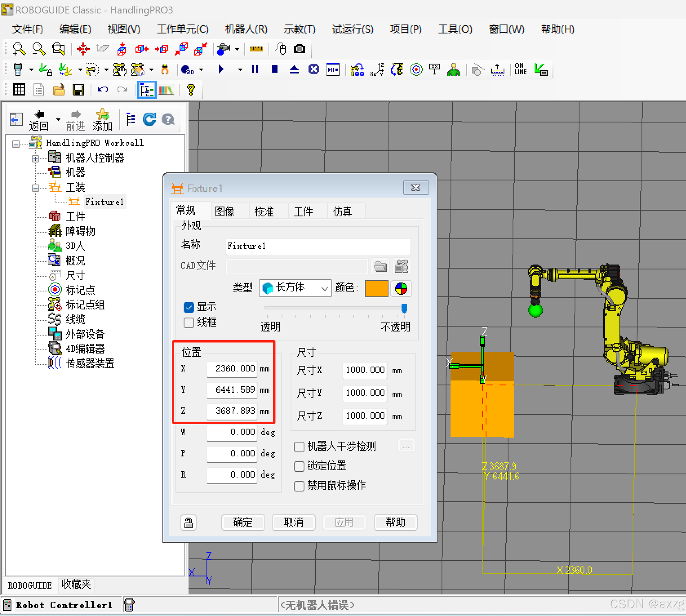Click the ON LINE toolbar icon

[520, 69]
